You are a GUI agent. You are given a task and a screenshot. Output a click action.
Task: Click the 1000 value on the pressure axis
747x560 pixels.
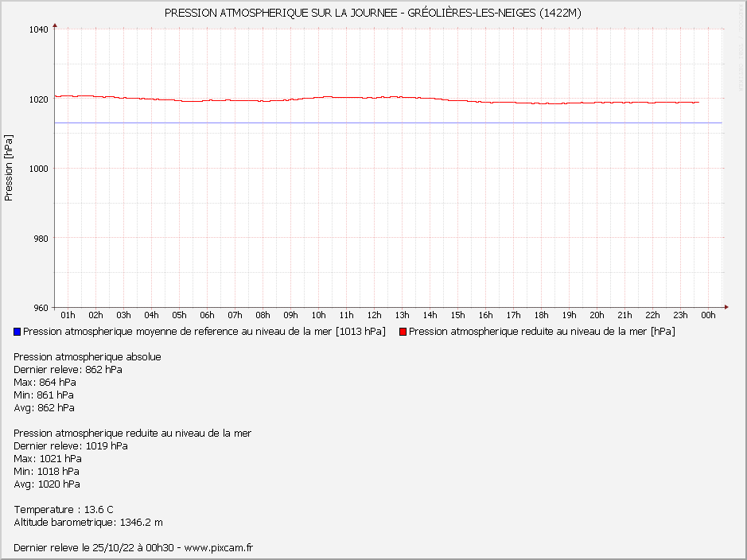[39, 169]
